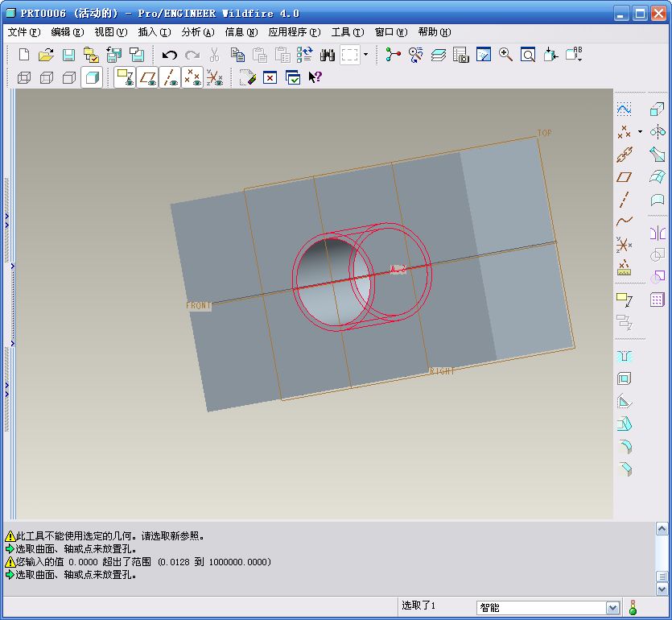The height and width of the screenshot is (620, 672).
Task: Open the 工具(T) menu
Action: coord(348,32)
